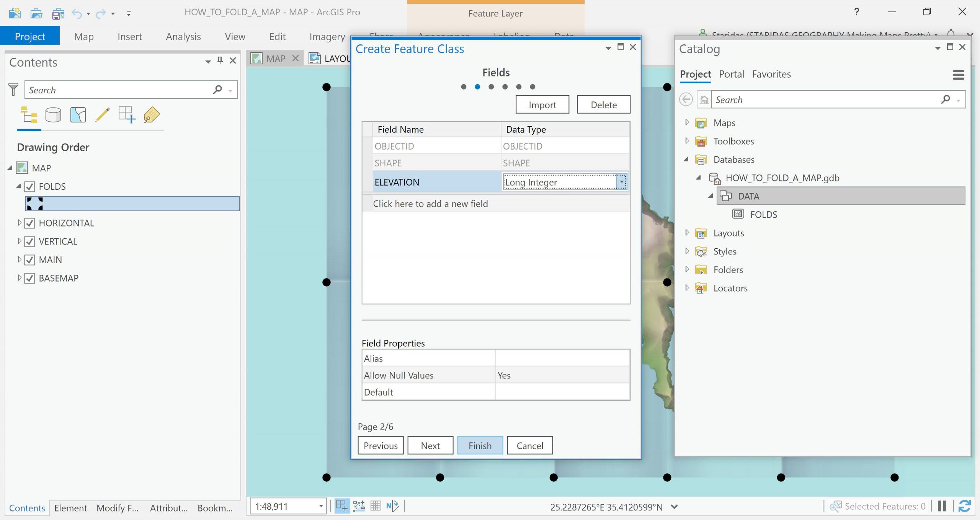This screenshot has width=980, height=520.
Task: Toggle the VERTICAL layer visibility checkbox
Action: click(30, 241)
